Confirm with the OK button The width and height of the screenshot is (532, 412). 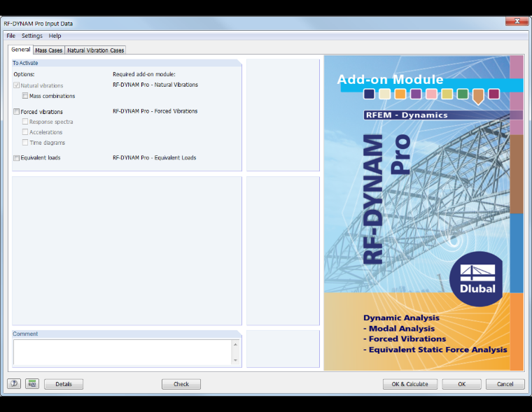(x=462, y=384)
